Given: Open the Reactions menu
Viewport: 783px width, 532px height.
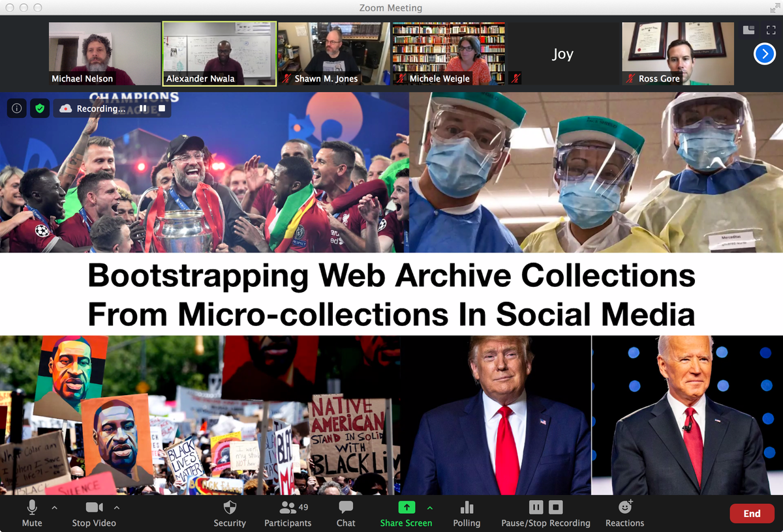Looking at the screenshot, I should [624, 513].
